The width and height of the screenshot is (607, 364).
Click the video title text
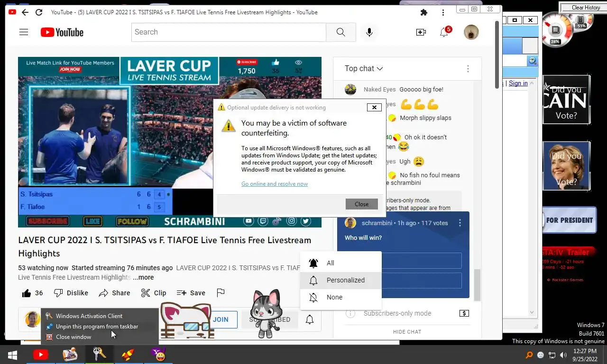click(x=165, y=246)
